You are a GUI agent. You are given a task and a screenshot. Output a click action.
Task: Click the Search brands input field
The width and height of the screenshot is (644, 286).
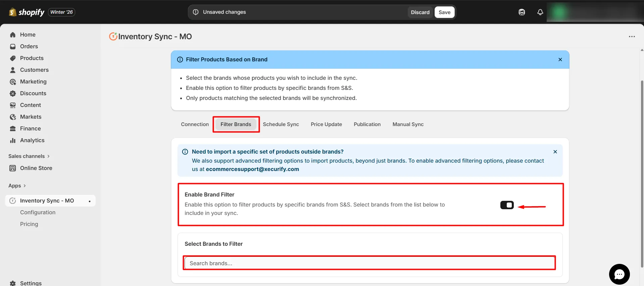[x=369, y=263]
